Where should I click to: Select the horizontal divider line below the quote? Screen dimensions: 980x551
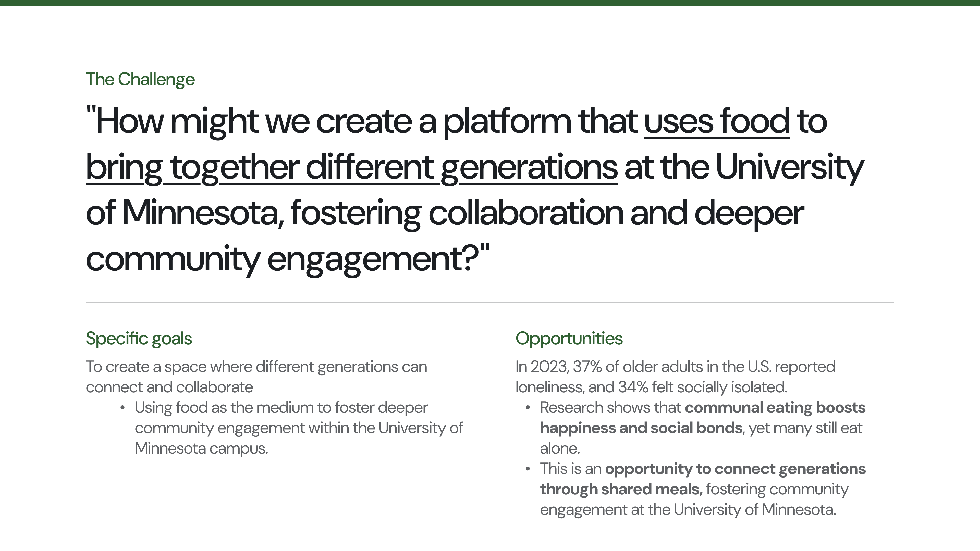coord(490,302)
